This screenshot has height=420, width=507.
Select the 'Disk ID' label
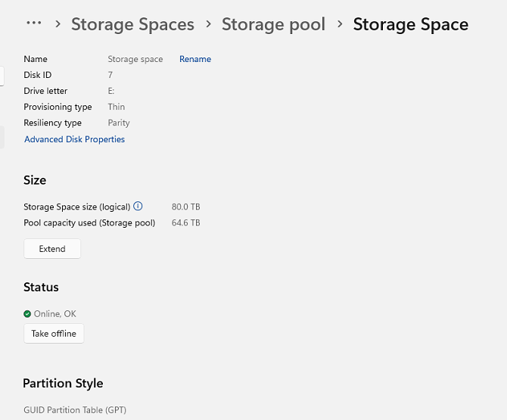[x=38, y=75]
